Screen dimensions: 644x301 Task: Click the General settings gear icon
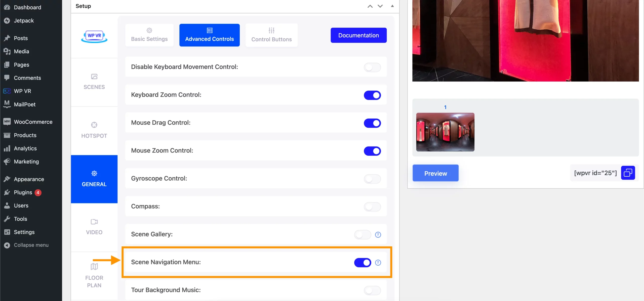(x=94, y=173)
